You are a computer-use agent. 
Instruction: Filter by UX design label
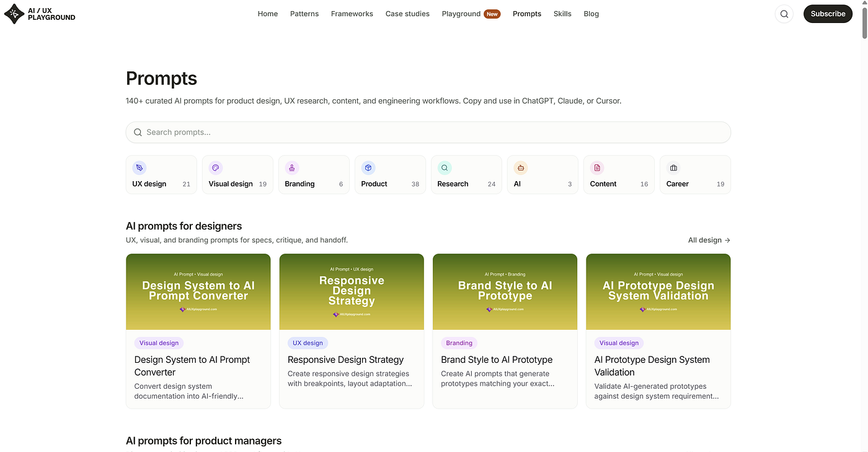click(149, 184)
